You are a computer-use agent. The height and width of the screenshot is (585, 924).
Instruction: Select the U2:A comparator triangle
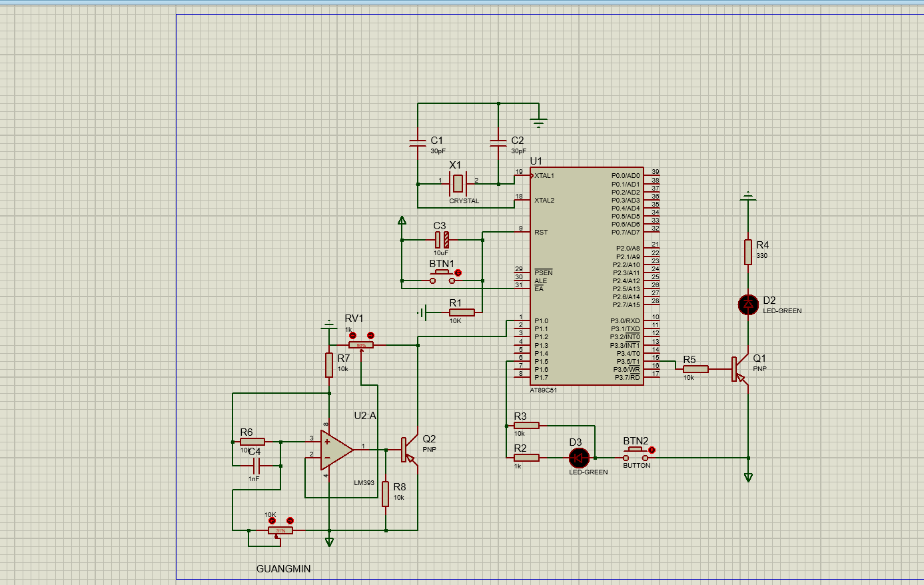(337, 450)
